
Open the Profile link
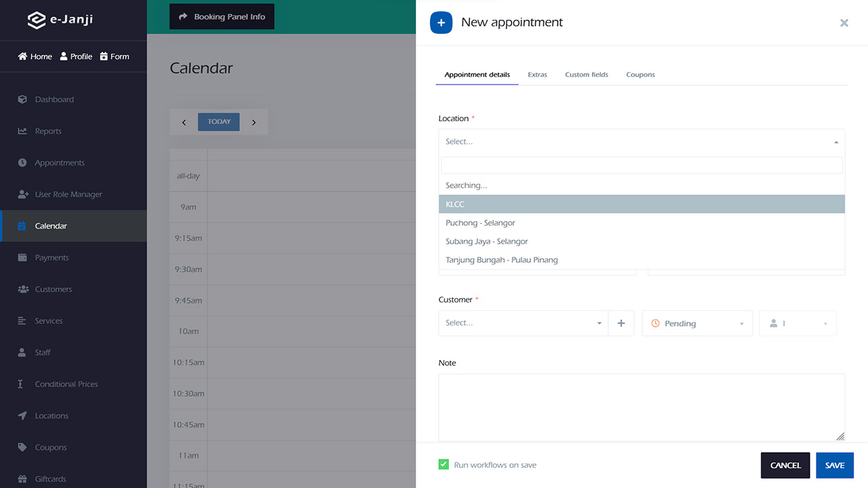(76, 56)
